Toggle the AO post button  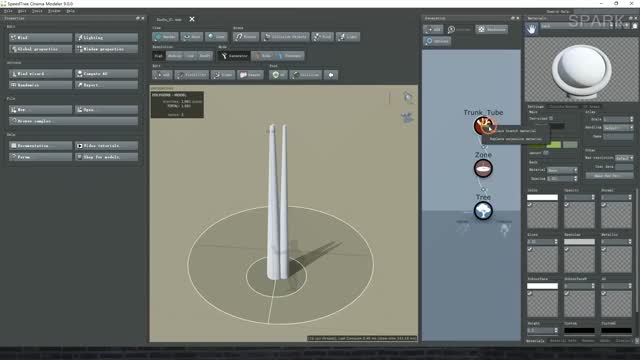coord(278,75)
